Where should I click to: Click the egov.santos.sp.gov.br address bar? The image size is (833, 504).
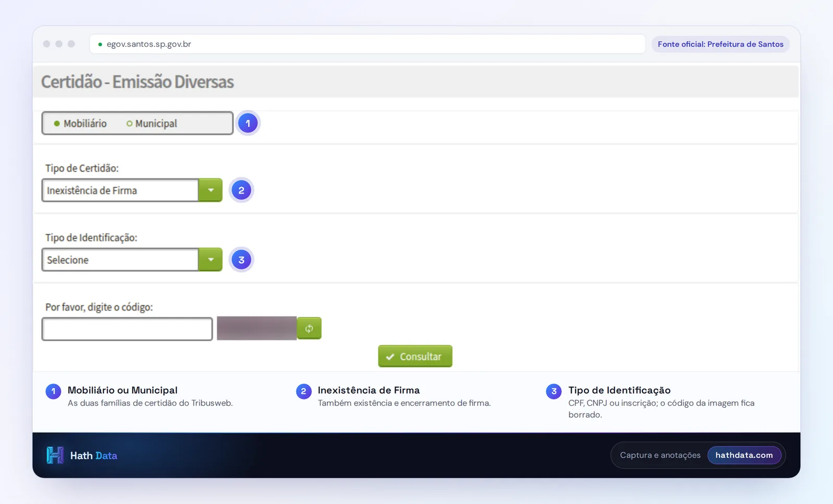tap(368, 44)
